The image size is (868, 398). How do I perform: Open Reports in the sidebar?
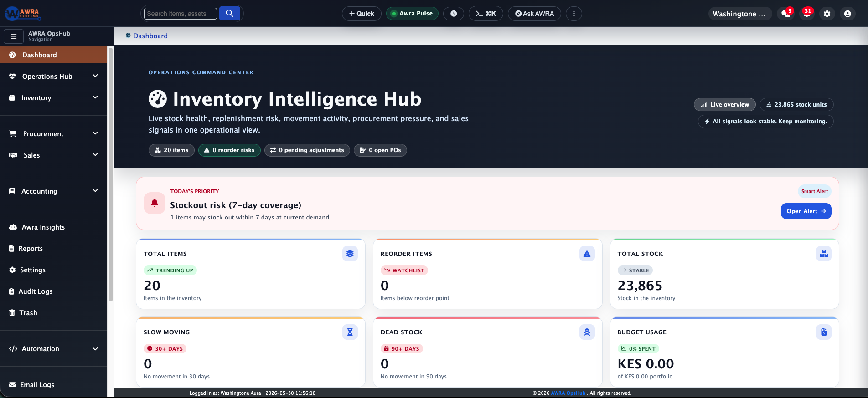tap(54, 249)
